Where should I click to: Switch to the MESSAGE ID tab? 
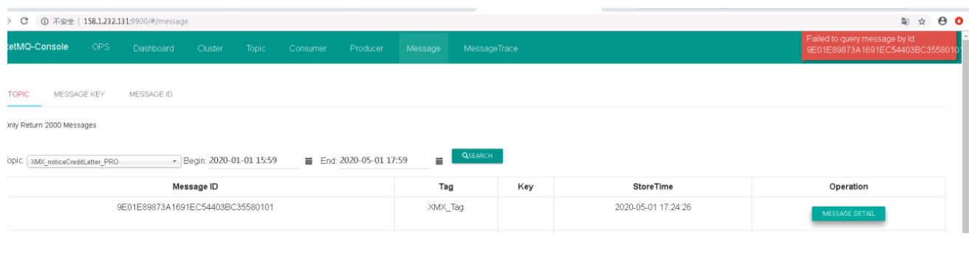point(151,94)
